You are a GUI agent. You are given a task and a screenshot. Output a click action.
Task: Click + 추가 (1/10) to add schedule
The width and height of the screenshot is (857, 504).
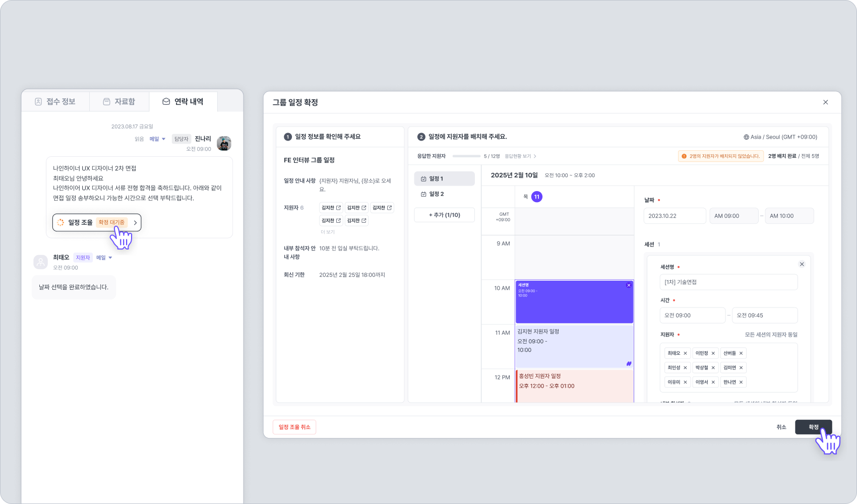[444, 215]
